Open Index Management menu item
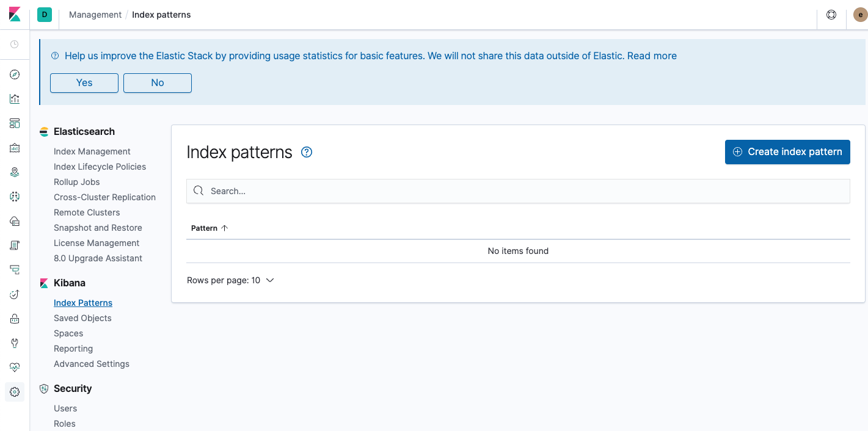This screenshot has width=868, height=431. 92,151
